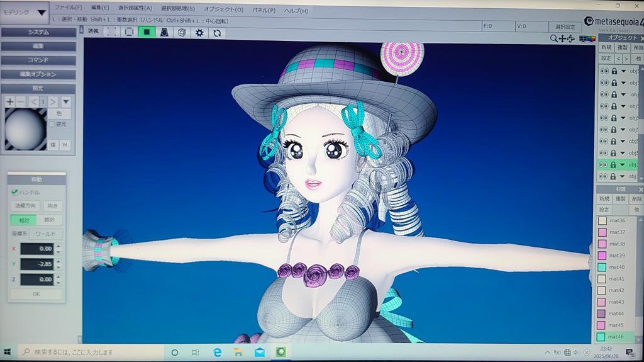Click the magnifier zoom icon above viewport
644x362 pixels.
[553, 38]
